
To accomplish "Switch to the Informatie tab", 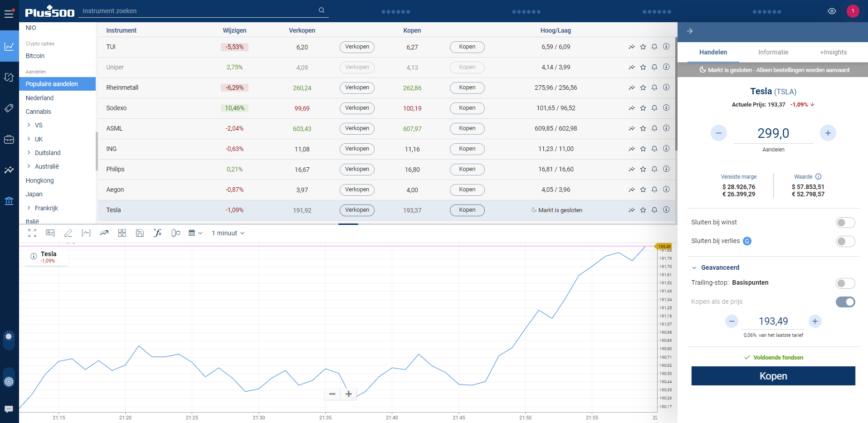I will tap(773, 52).
